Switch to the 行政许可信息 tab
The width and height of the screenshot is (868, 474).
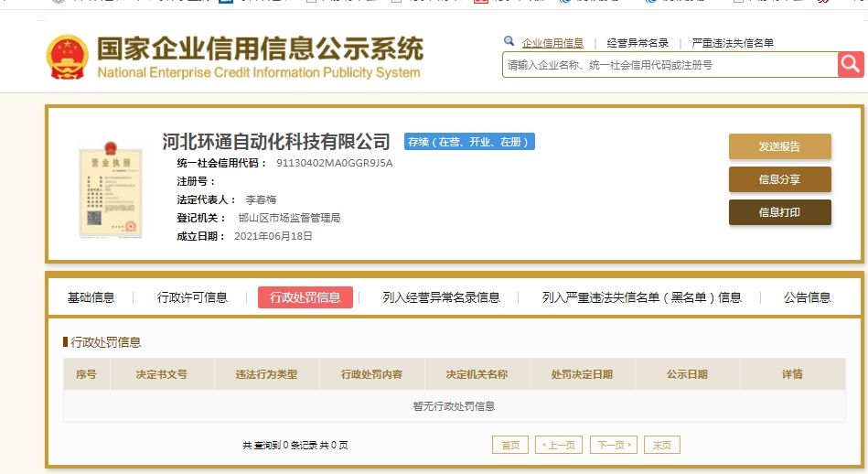(192, 297)
